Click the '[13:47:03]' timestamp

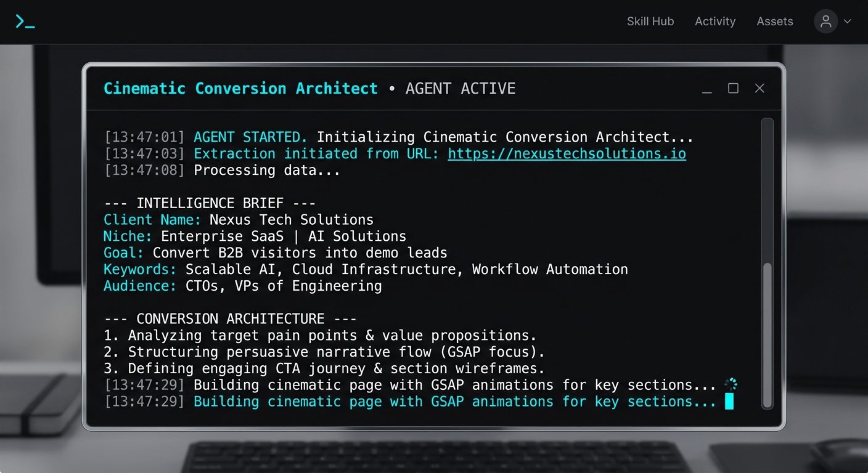coord(144,153)
